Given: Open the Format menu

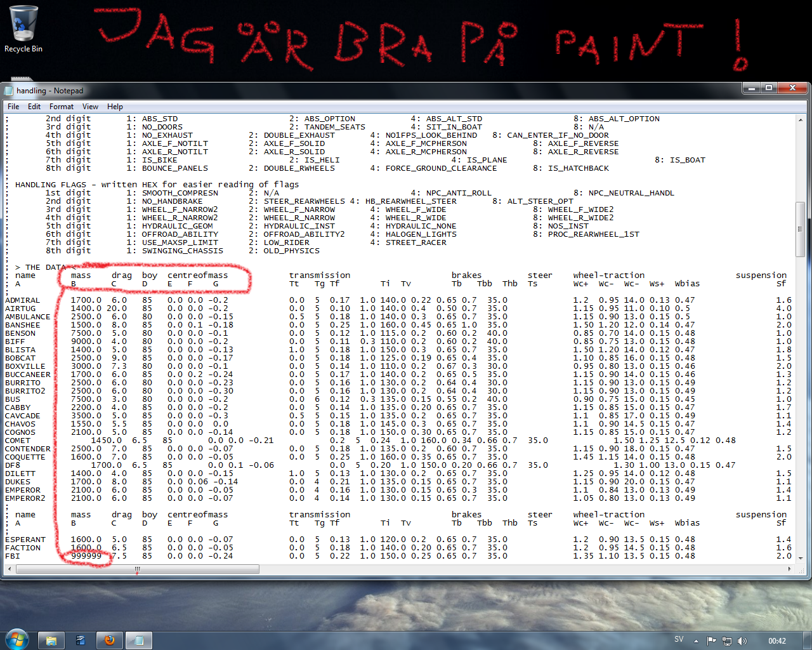Looking at the screenshot, I should [x=62, y=107].
